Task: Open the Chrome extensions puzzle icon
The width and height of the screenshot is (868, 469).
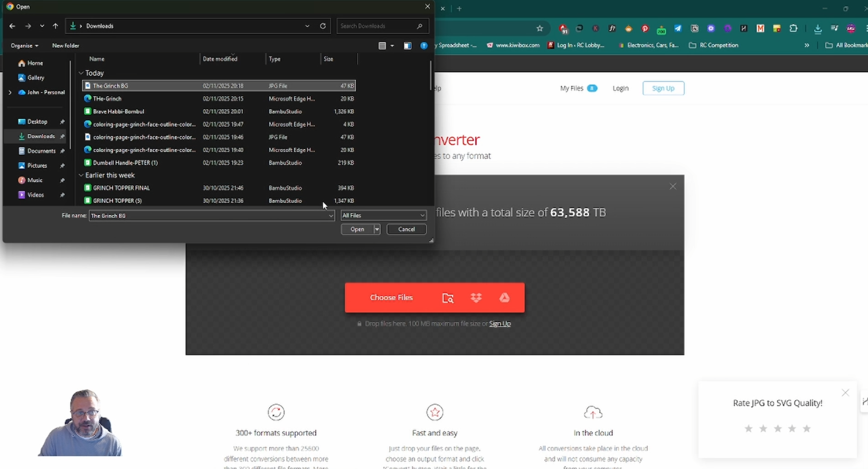Action: pyautogui.click(x=793, y=29)
